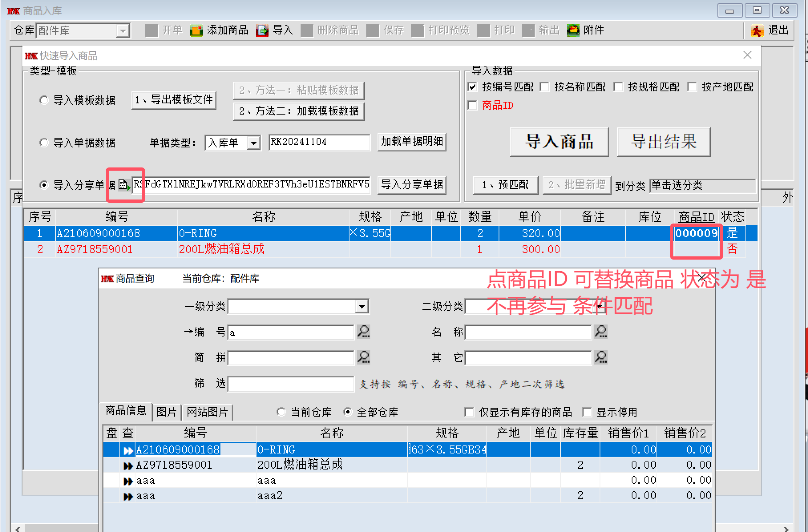Screen dimensions: 808x532
Task: Click the 单击选分类 category field
Action: coord(703,185)
